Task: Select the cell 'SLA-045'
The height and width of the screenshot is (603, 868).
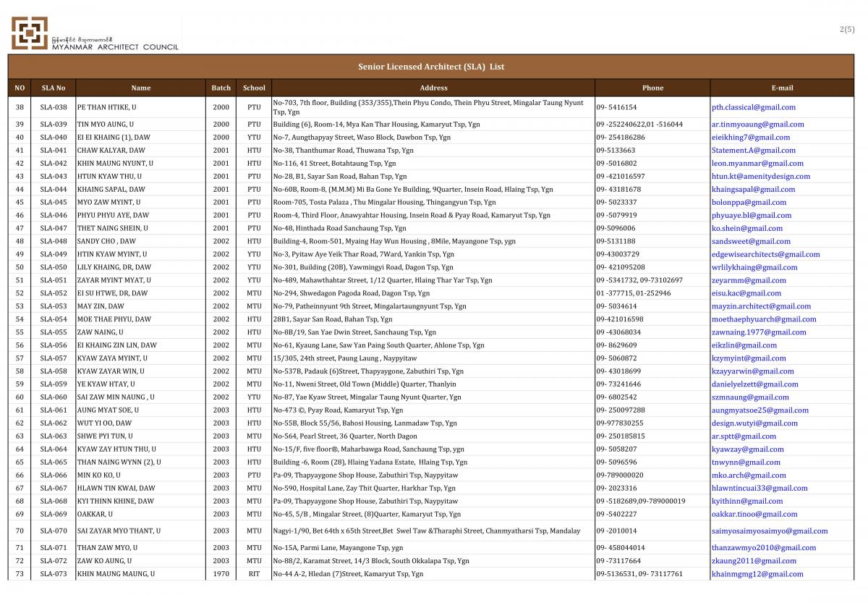Action: click(x=54, y=203)
